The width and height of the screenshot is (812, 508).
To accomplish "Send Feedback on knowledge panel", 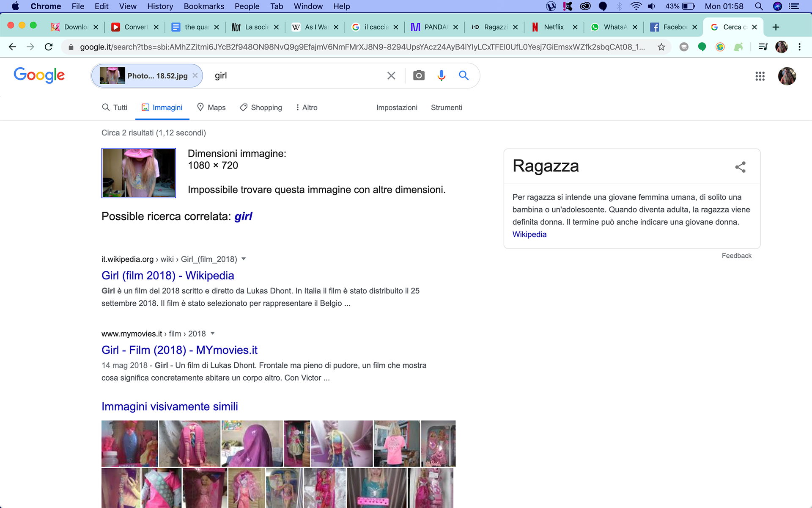I will (736, 256).
